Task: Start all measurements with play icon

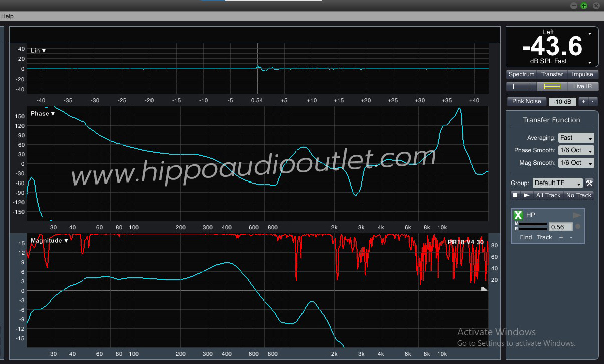Action: [526, 195]
